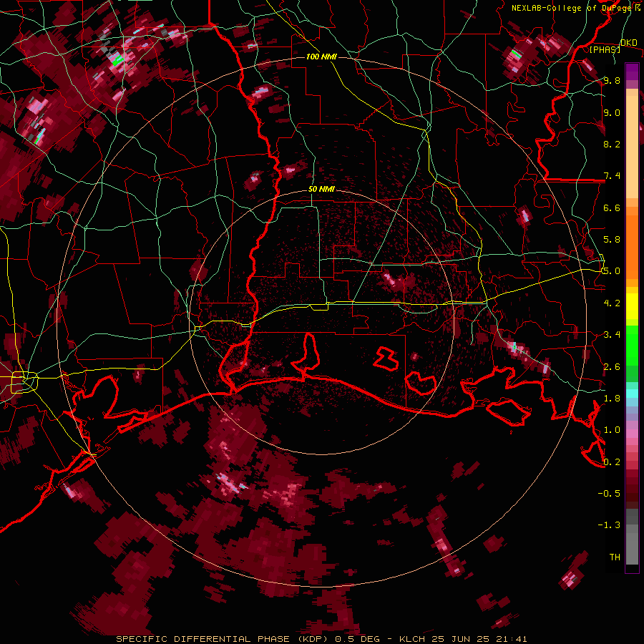This screenshot has height=644, width=644.
Task: Click the 1.8 scale value
Action: click(612, 399)
